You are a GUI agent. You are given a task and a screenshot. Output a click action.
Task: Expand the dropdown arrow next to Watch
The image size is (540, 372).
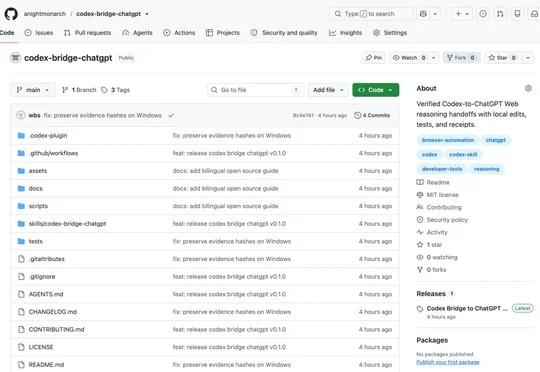tap(434, 58)
